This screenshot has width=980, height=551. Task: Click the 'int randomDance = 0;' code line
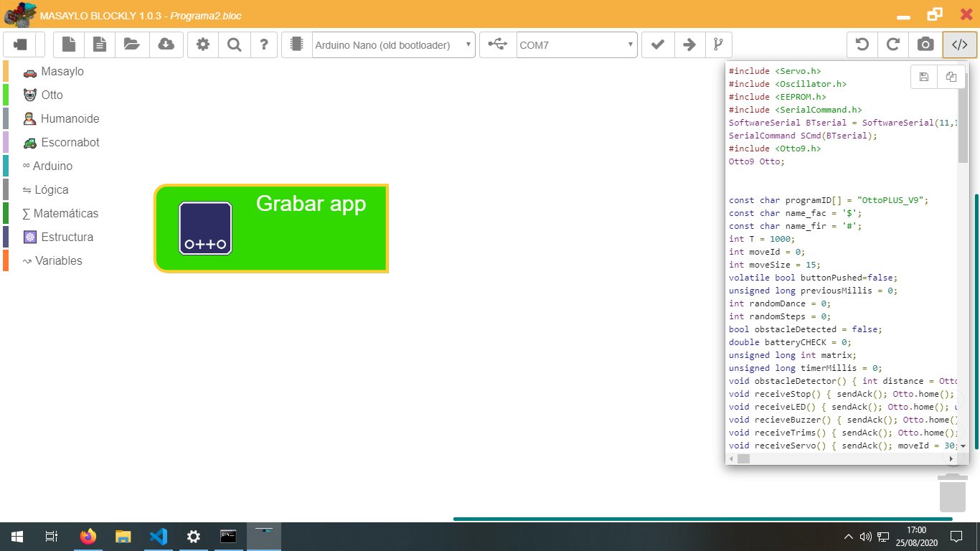(780, 303)
